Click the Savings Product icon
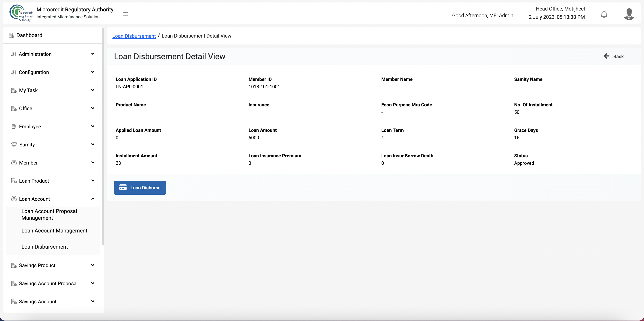Image resolution: width=644 pixels, height=321 pixels. (14, 265)
